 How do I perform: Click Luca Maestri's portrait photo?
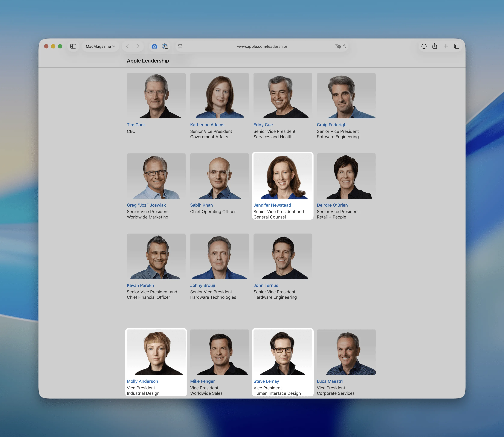coord(346,352)
